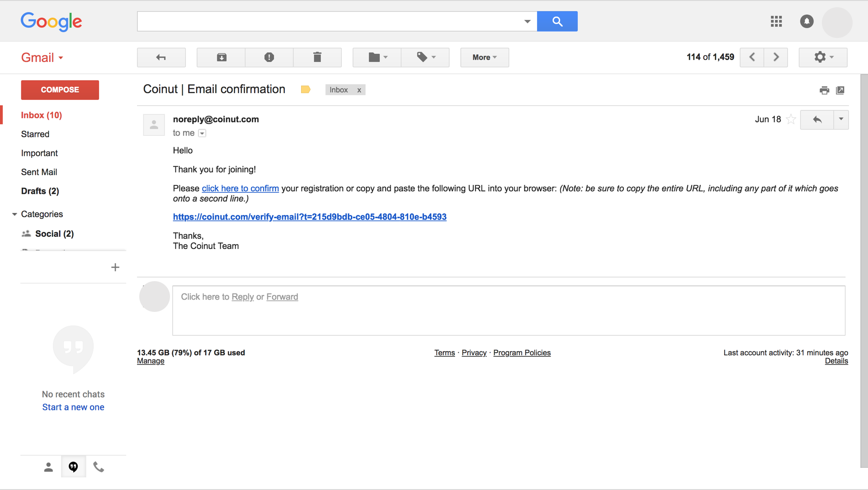Click the Hangouts conversations icon
This screenshot has width=868, height=490.
coord(73,466)
